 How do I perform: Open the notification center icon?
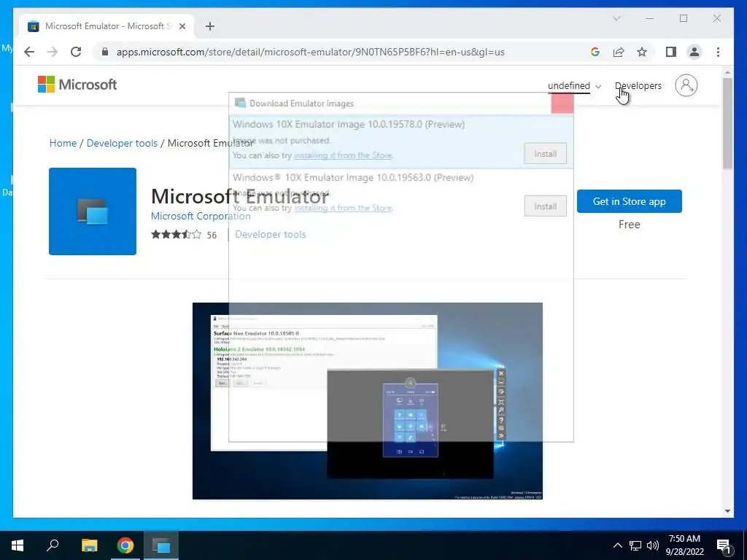click(x=723, y=546)
